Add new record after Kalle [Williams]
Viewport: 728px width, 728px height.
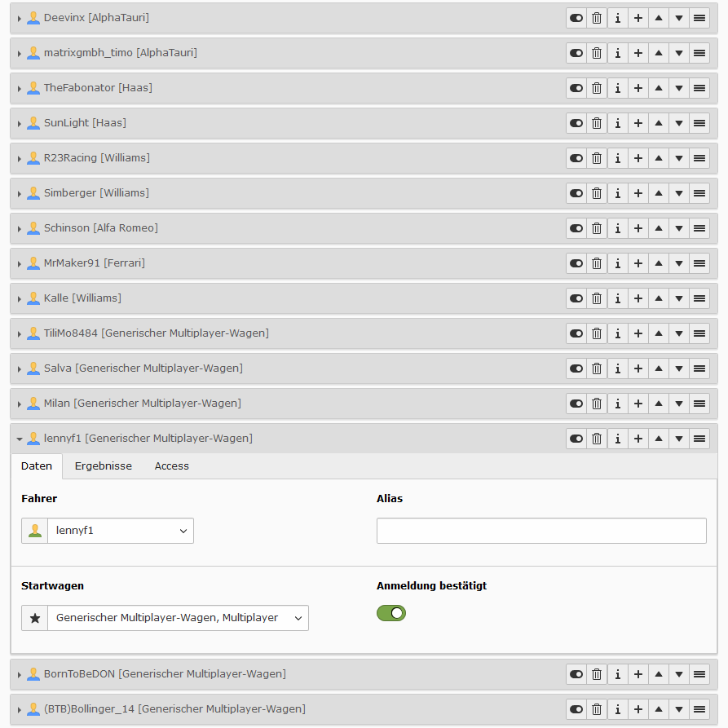point(638,298)
